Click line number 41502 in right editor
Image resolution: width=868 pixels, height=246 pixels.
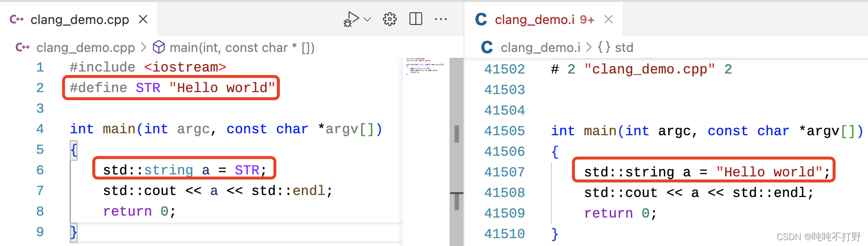point(505,69)
